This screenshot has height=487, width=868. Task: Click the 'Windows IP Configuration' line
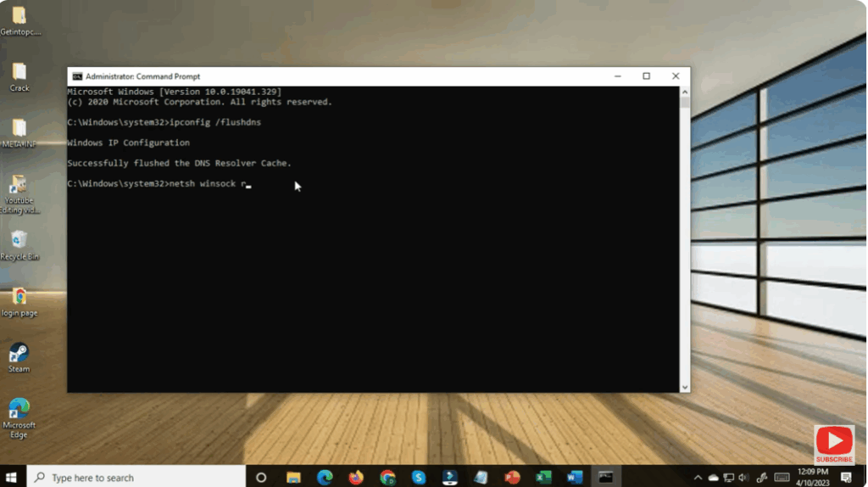click(x=129, y=143)
